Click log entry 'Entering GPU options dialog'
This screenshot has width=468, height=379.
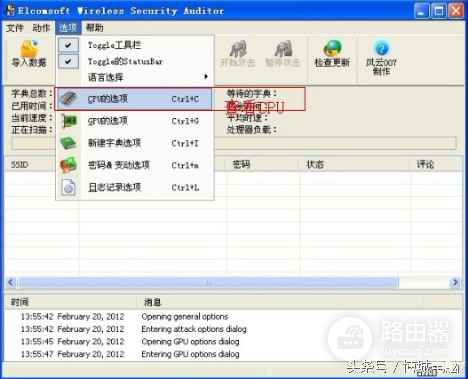pyautogui.click(x=190, y=354)
